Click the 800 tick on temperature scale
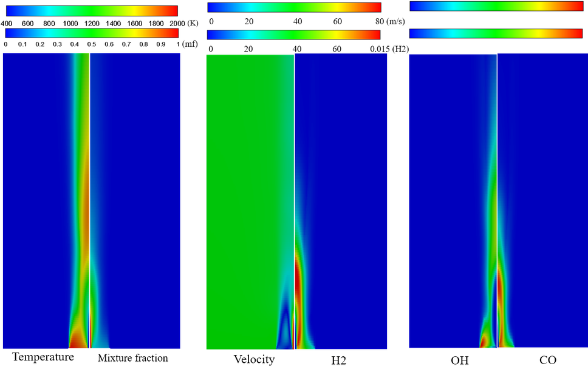This screenshot has width=588, height=375. pyautogui.click(x=49, y=23)
